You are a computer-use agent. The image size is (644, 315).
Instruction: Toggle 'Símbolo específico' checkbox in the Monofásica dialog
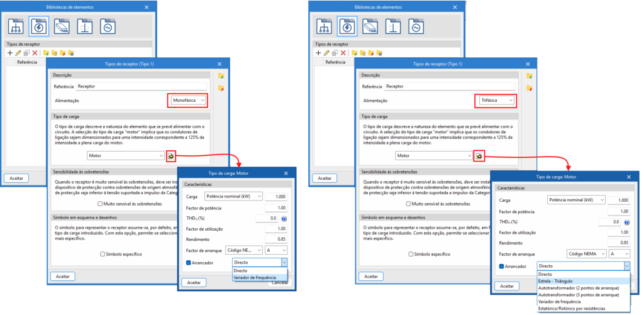[103, 254]
